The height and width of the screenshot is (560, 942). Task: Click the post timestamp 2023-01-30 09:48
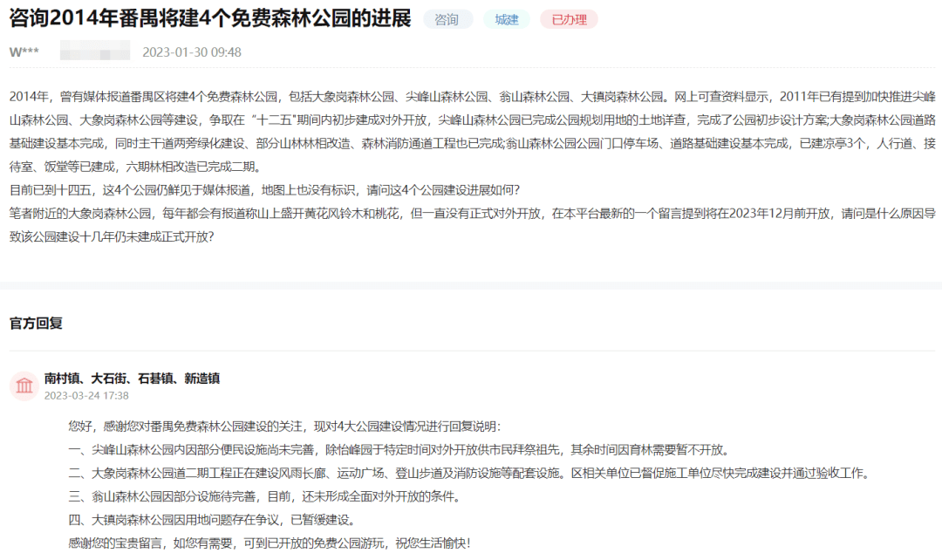point(191,52)
